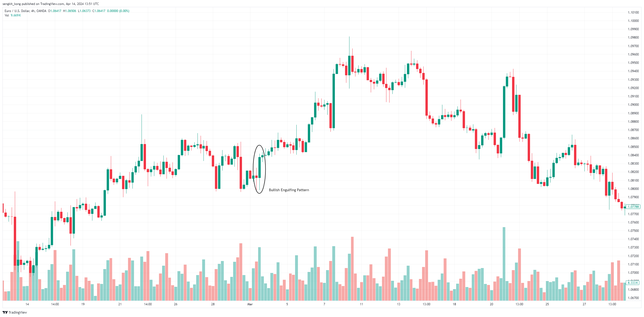Image resolution: width=644 pixels, height=317 pixels.
Task: Click the 8.333K volume label tag
Action: [633, 283]
